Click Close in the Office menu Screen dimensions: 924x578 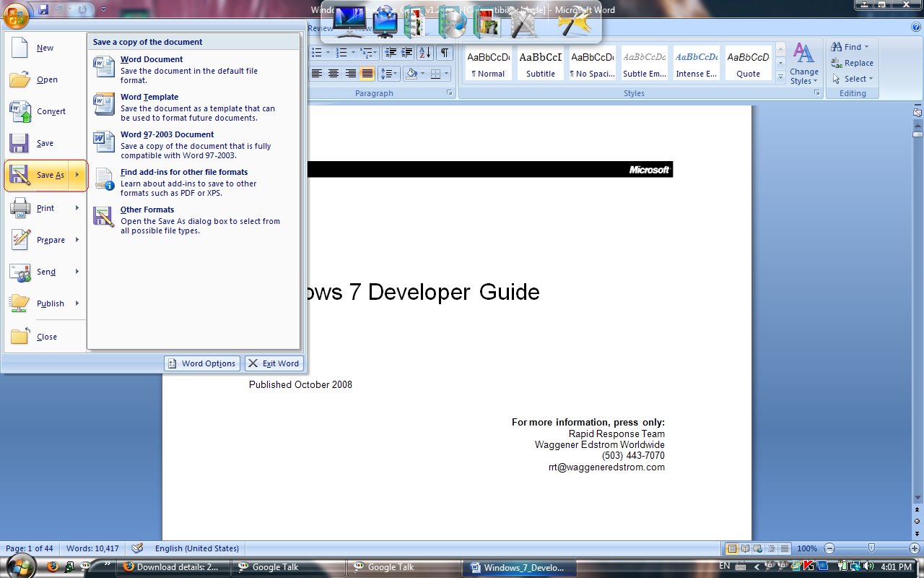click(x=45, y=337)
